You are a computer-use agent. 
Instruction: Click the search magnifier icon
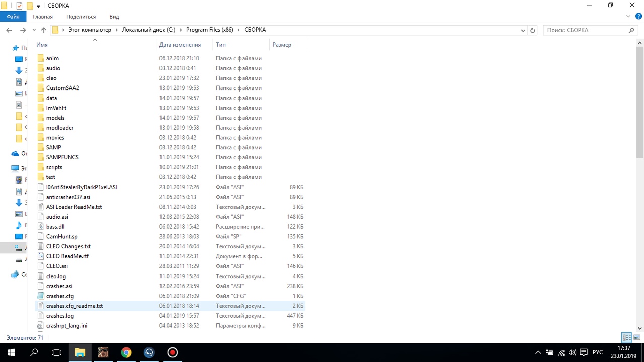[x=632, y=30]
